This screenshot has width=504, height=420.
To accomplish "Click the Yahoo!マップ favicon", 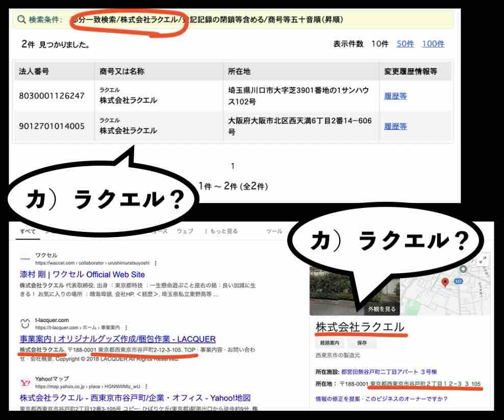I will click(25, 382).
